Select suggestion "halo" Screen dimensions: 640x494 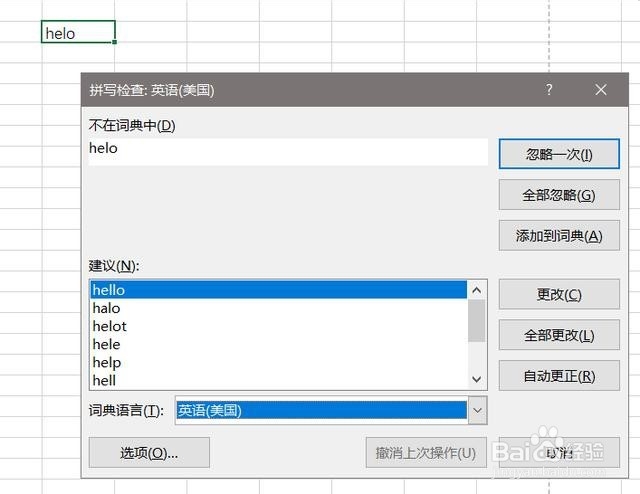[x=278, y=308]
